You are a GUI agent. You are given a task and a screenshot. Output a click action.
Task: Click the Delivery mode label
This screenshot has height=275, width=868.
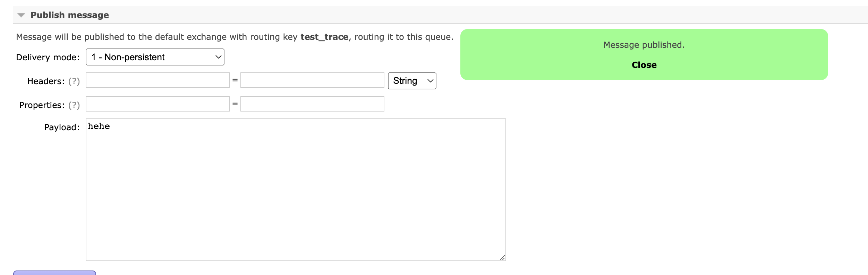(x=48, y=57)
